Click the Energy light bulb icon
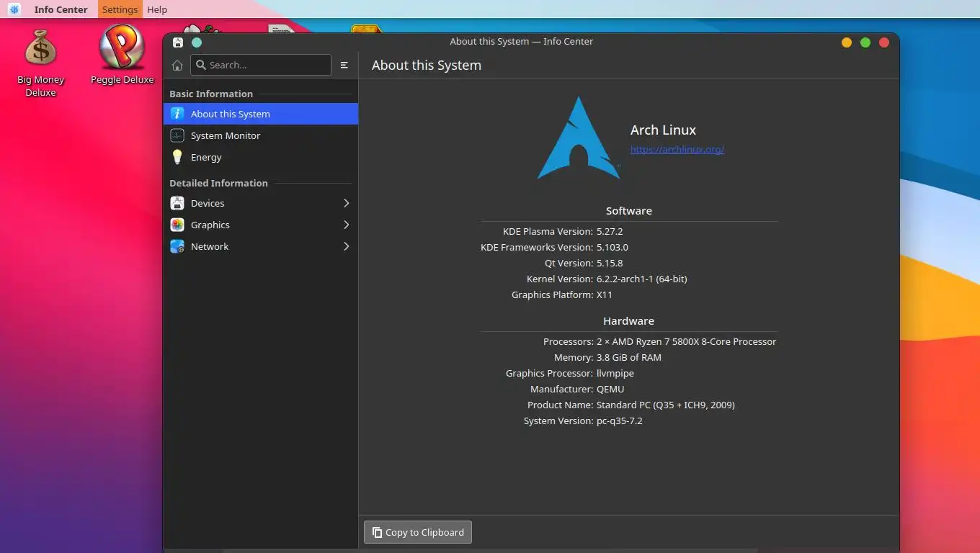This screenshot has width=980, height=553. coord(177,157)
